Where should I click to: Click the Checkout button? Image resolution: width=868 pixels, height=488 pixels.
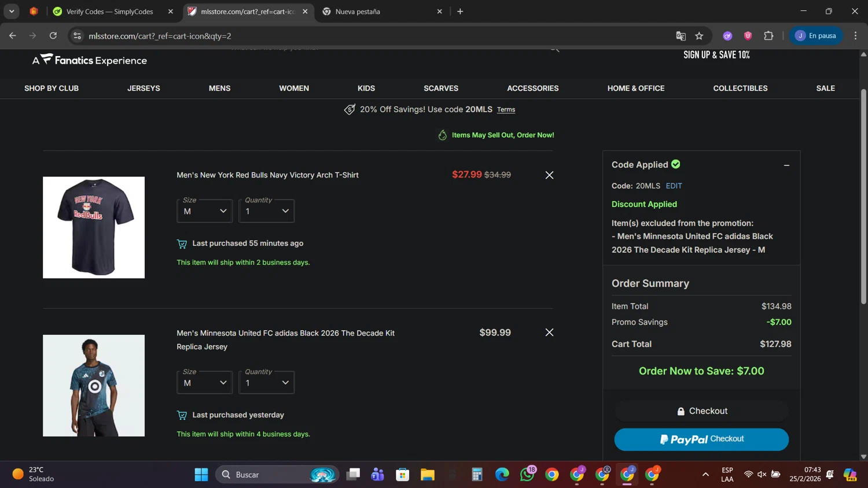(x=701, y=411)
